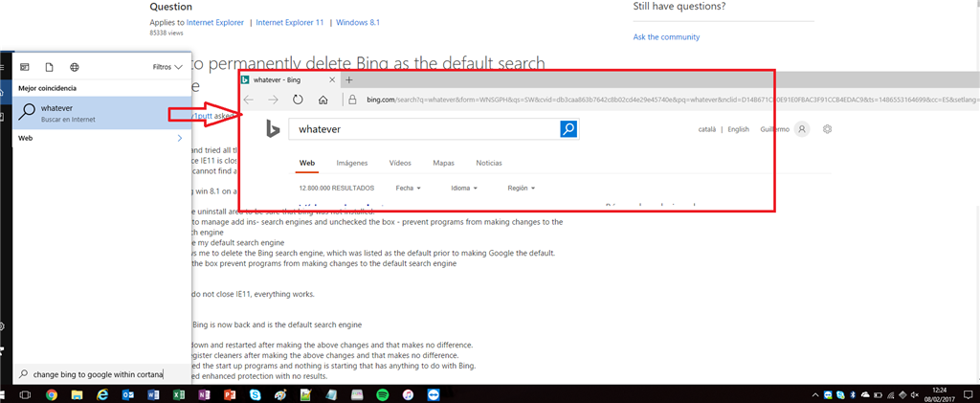
Task: Switch Bing language to català
Action: pos(707,129)
